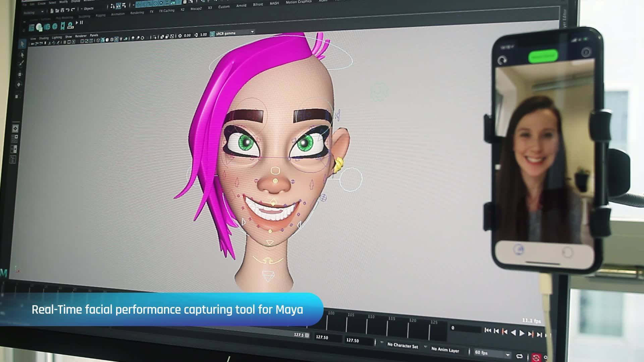Open the Modeling menu set dropdown
The width and height of the screenshot is (644, 362).
coord(34,12)
